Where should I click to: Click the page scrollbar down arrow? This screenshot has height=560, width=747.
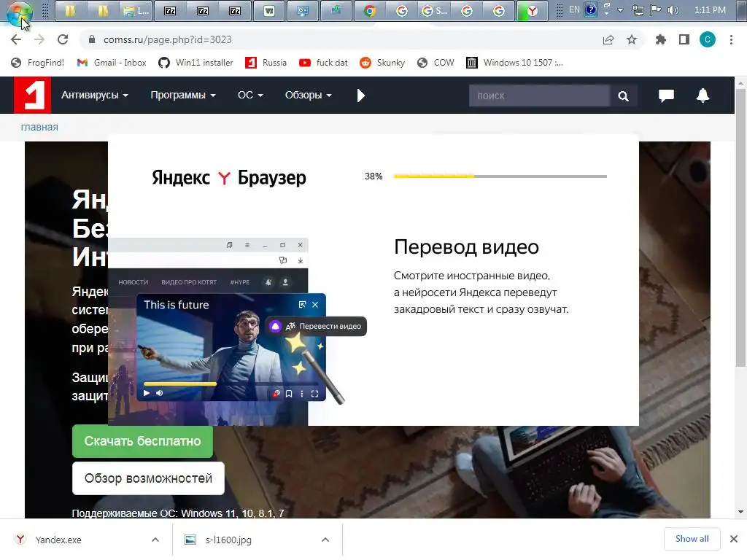[740, 512]
